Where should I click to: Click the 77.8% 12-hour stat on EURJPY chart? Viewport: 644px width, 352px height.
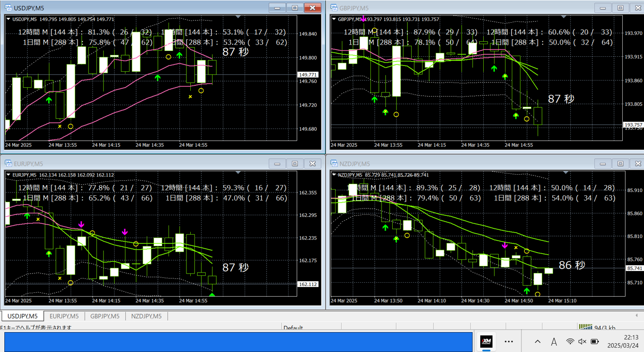tap(98, 188)
